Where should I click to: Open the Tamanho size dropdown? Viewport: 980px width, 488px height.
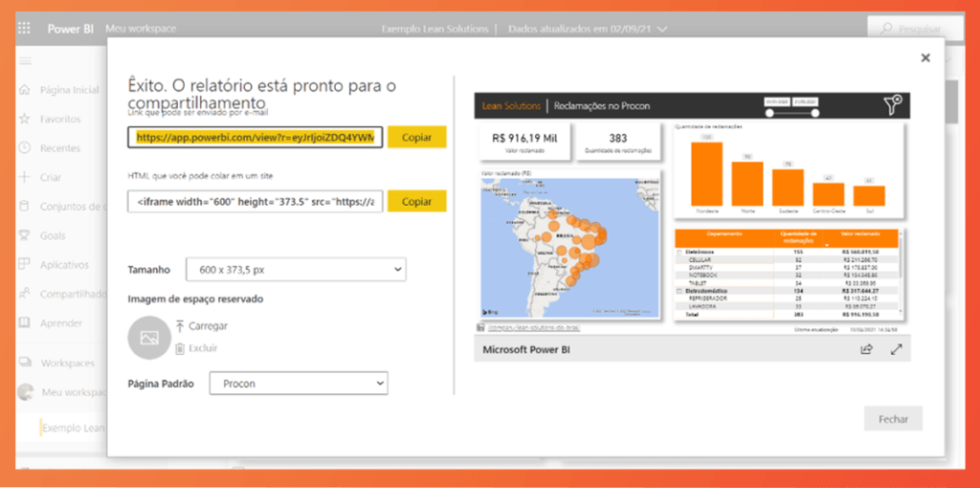point(296,269)
